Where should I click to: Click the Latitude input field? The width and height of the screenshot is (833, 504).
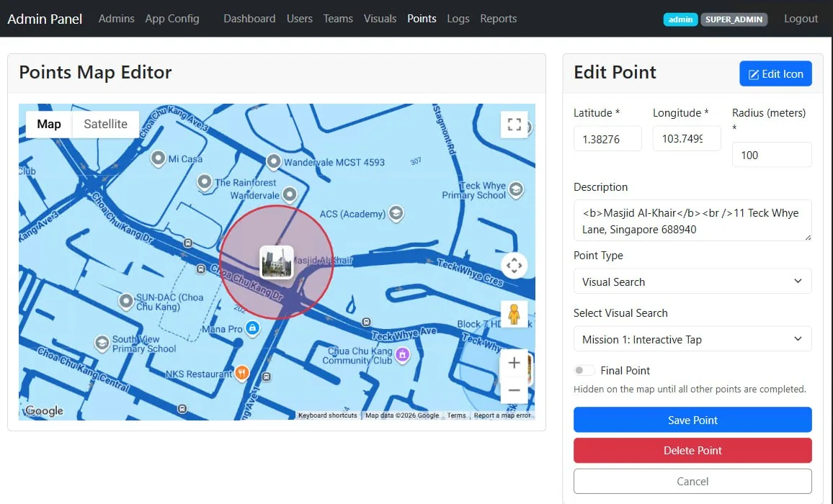pyautogui.click(x=607, y=139)
